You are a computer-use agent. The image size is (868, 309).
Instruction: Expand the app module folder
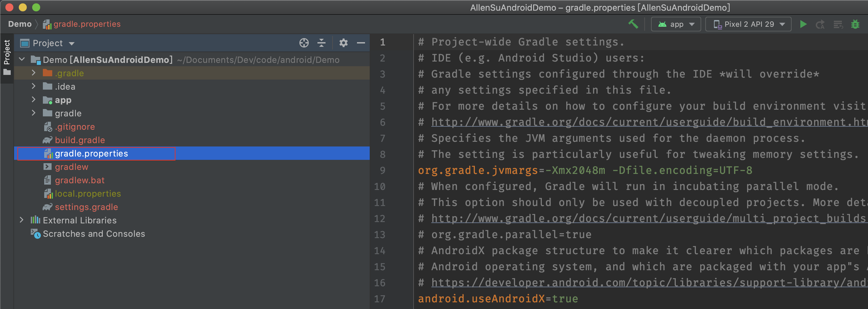[33, 100]
